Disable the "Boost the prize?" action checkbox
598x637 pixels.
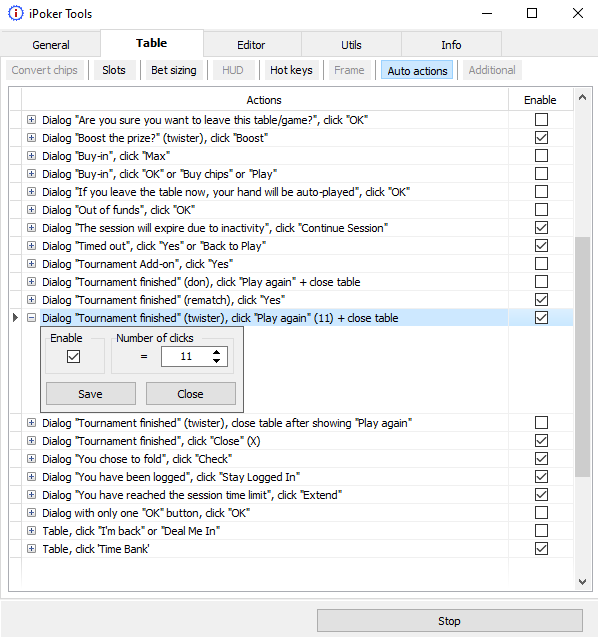coord(541,138)
